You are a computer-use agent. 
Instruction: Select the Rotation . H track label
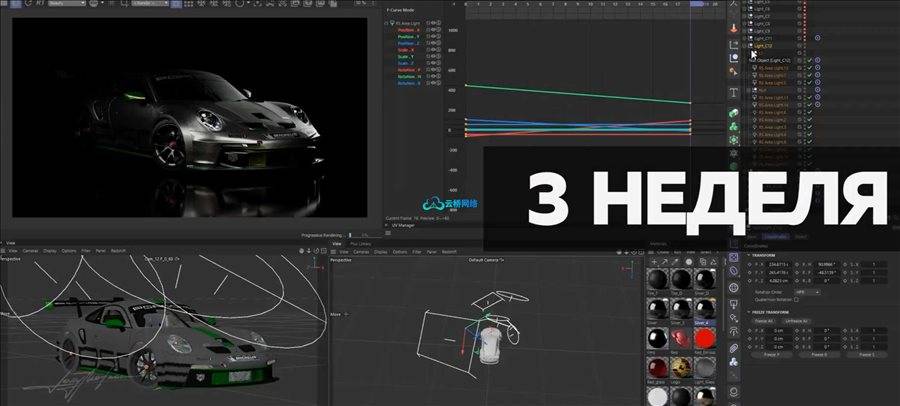[409, 76]
